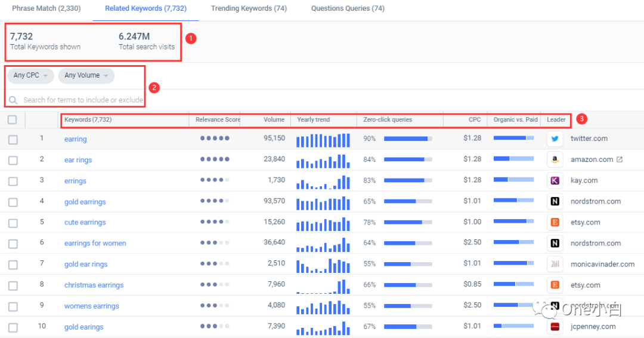Open the gold earings keyword link
This screenshot has height=338, width=644.
[84, 327]
